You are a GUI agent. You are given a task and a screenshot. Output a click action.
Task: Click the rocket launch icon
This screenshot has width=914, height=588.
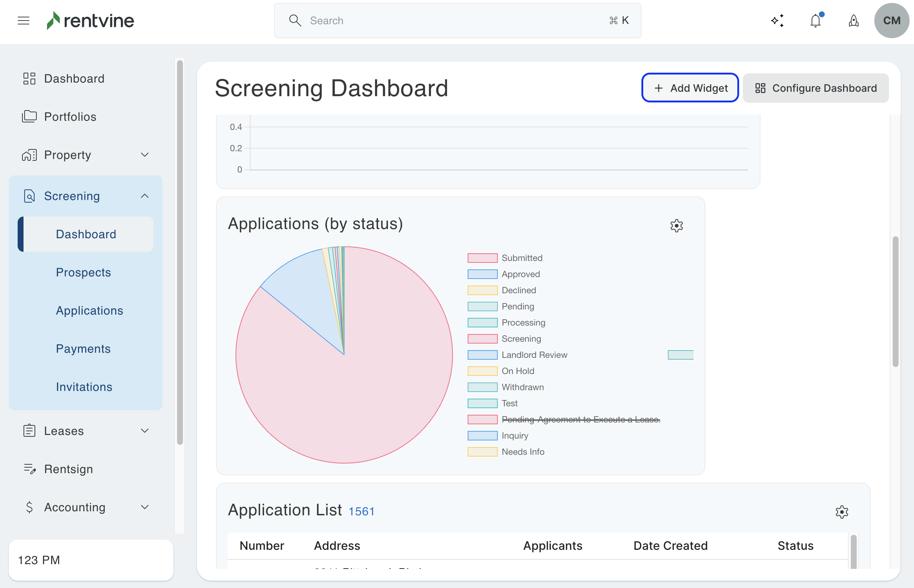[853, 21]
